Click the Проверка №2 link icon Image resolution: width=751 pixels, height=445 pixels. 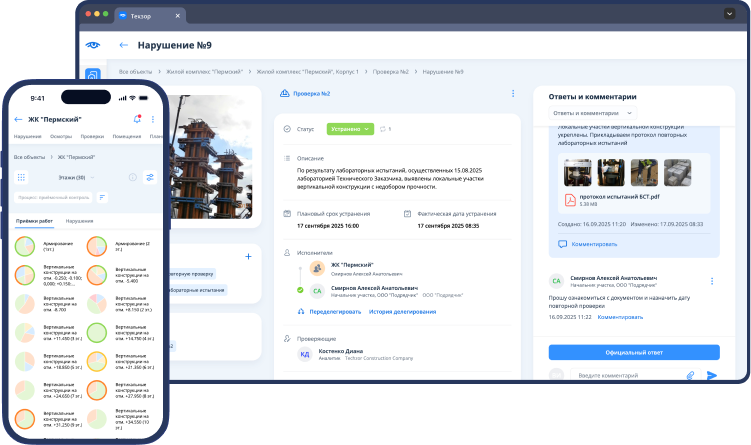click(284, 93)
